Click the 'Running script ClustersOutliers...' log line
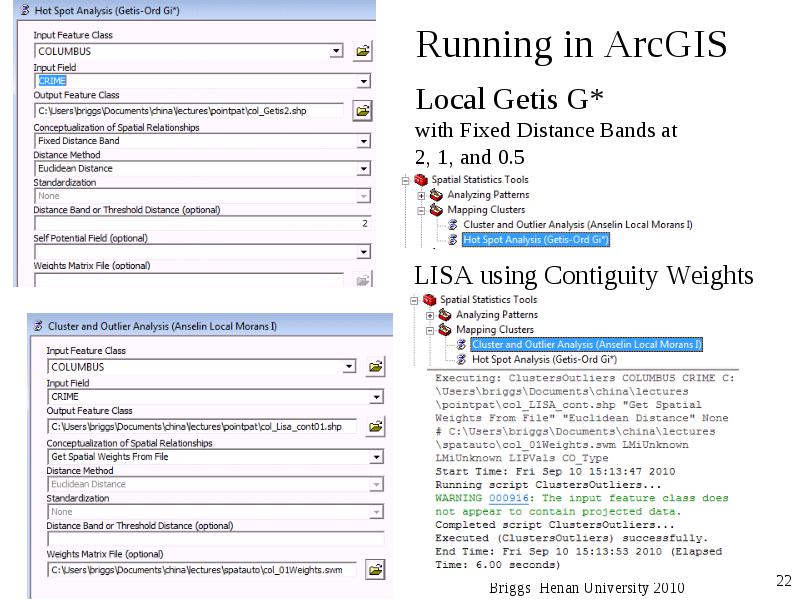 point(548,485)
